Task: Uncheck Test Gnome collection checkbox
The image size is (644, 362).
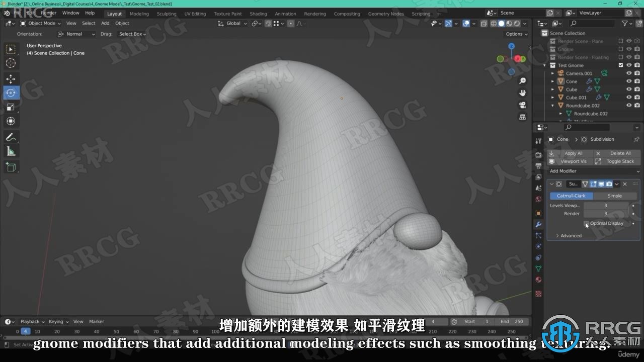Action: pos(620,65)
